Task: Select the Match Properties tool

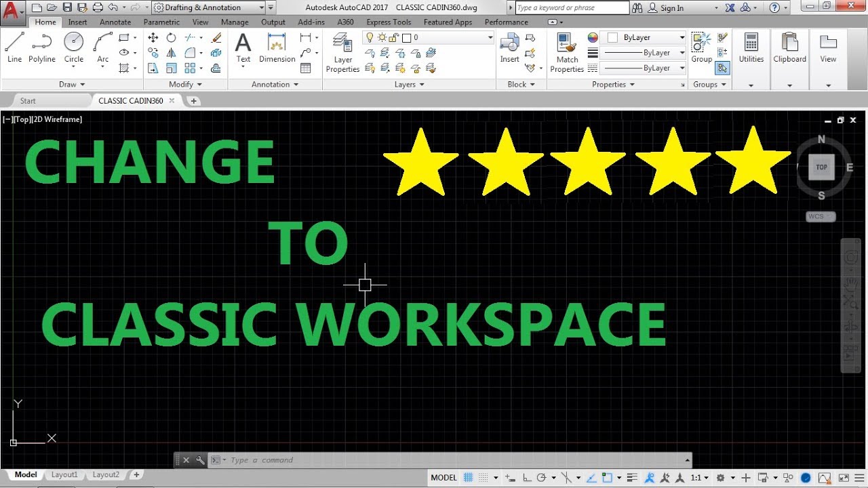Action: 567,53
